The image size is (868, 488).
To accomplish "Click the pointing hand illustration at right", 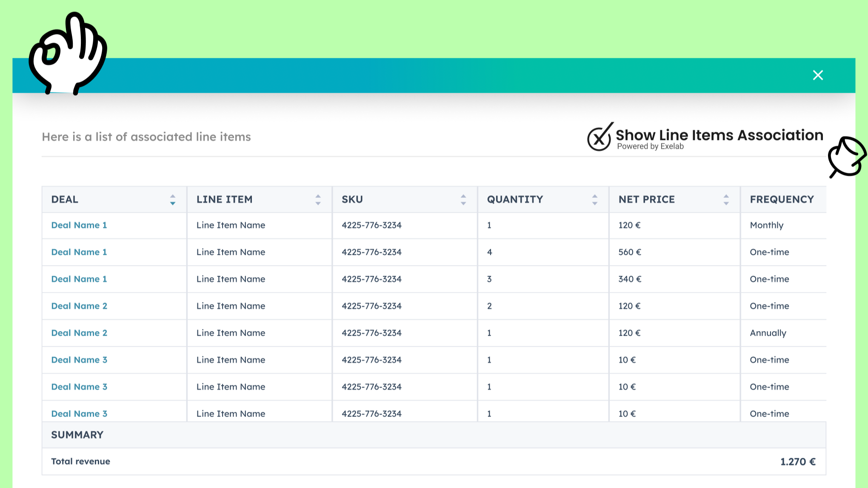I will point(846,157).
